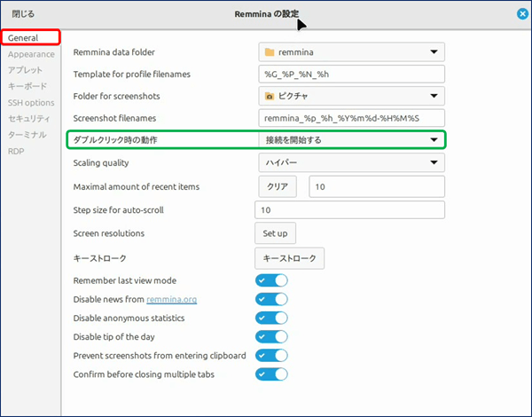
Task: Click the Remmina の設定 window title
Action: click(267, 14)
